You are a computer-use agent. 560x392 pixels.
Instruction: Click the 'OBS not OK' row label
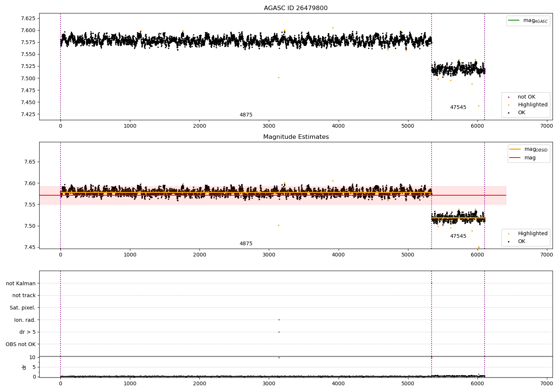click(x=21, y=344)
